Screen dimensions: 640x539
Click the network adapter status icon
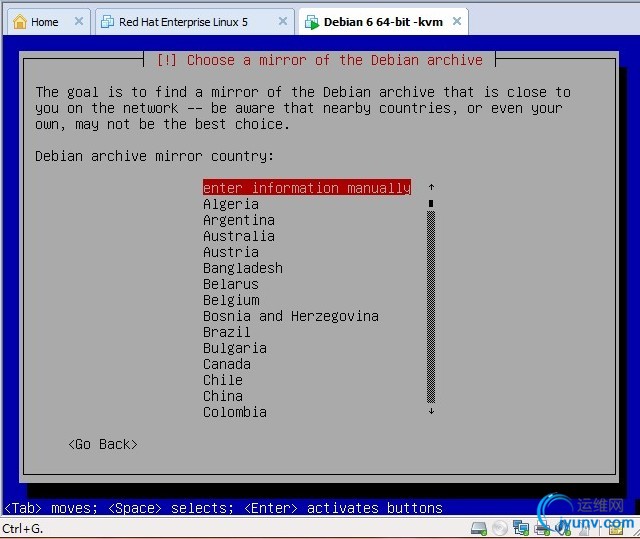(521, 528)
